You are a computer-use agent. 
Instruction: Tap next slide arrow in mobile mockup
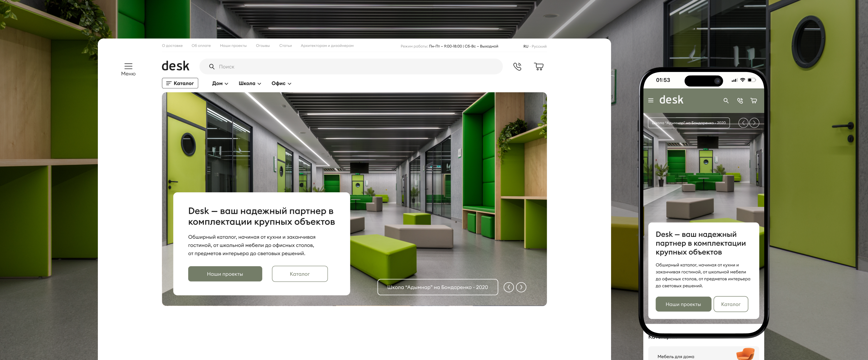[754, 123]
